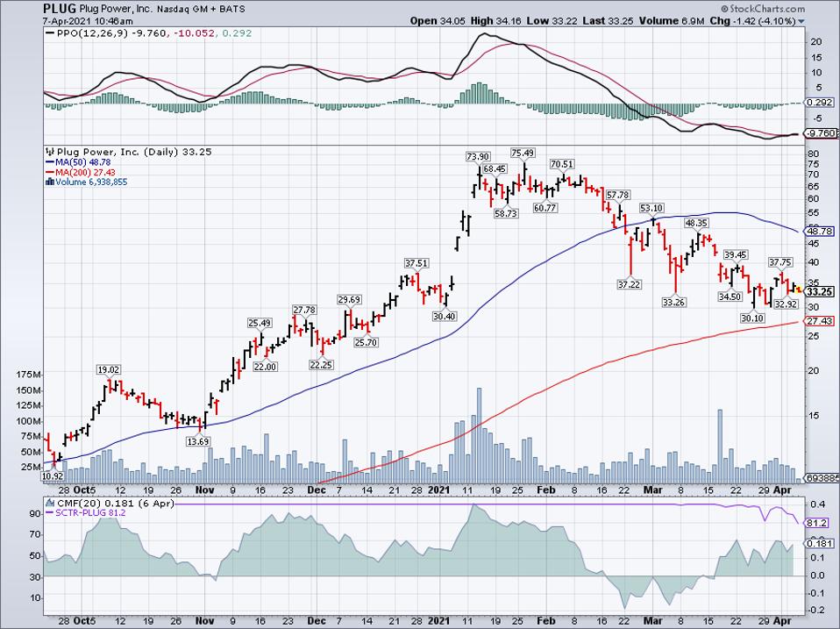Image resolution: width=840 pixels, height=629 pixels.
Task: Click the 37.51 price label
Action: [416, 263]
